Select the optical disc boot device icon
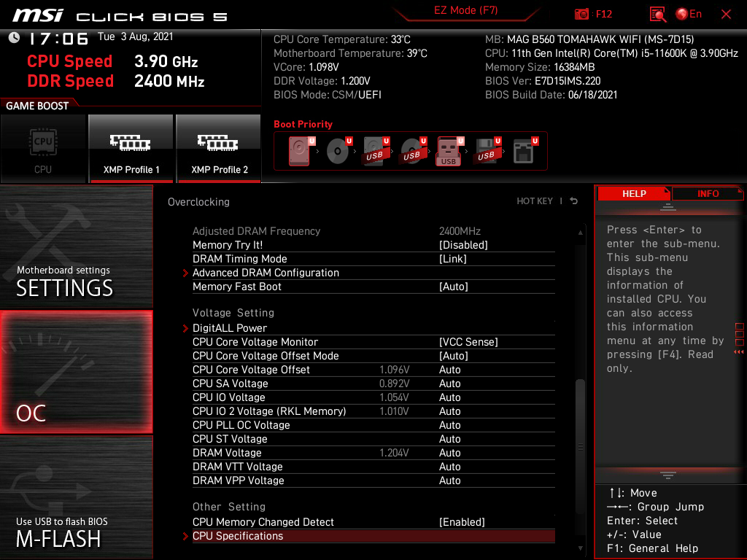 tap(338, 151)
